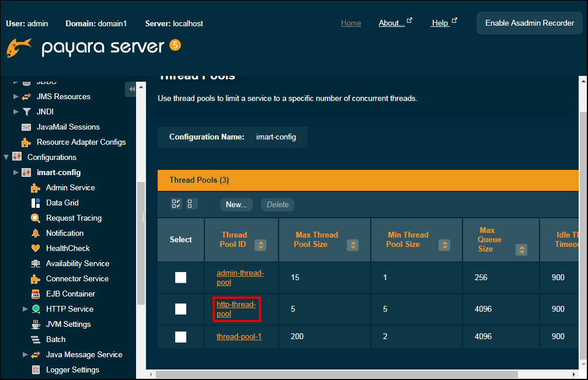Collapse the Configurations tree node
Image resolution: width=588 pixels, height=380 pixels.
[x=6, y=157]
